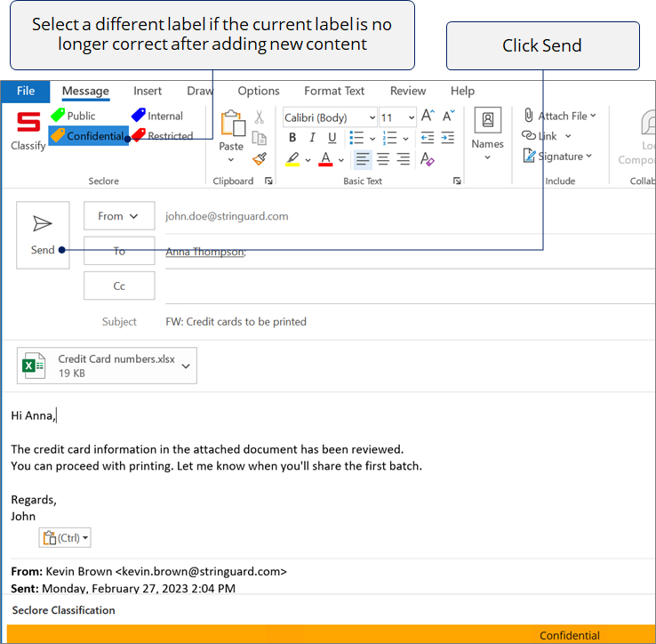Increase font size with the grow icon
The image size is (656, 644).
[428, 117]
